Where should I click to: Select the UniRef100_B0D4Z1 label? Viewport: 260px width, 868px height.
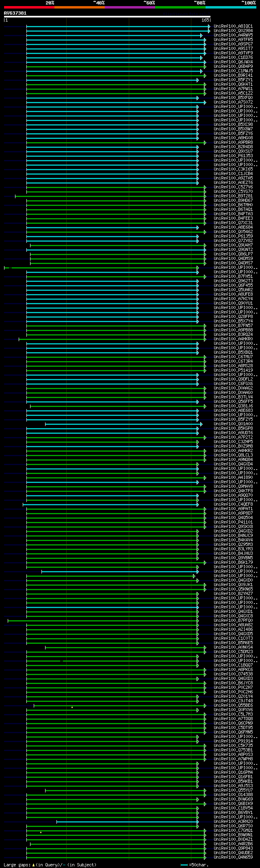point(233,839)
